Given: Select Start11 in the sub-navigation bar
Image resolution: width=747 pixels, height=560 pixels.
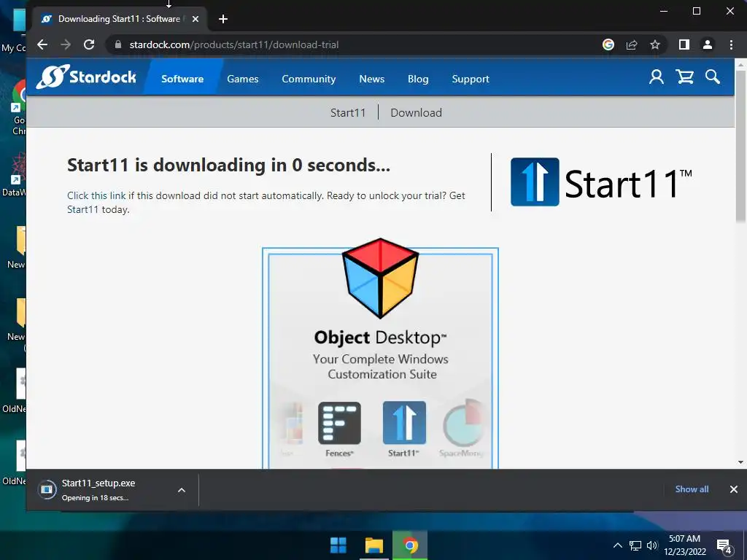Looking at the screenshot, I should click(x=348, y=113).
